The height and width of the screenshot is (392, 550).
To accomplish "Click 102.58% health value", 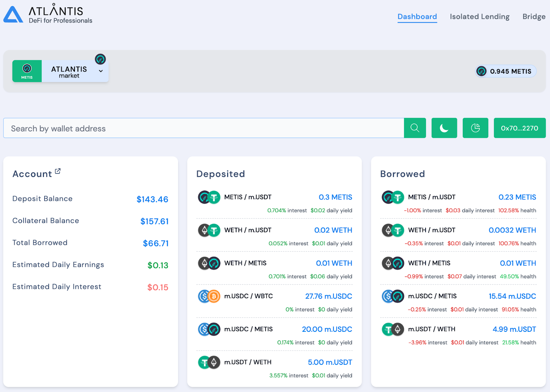I will coord(508,210).
